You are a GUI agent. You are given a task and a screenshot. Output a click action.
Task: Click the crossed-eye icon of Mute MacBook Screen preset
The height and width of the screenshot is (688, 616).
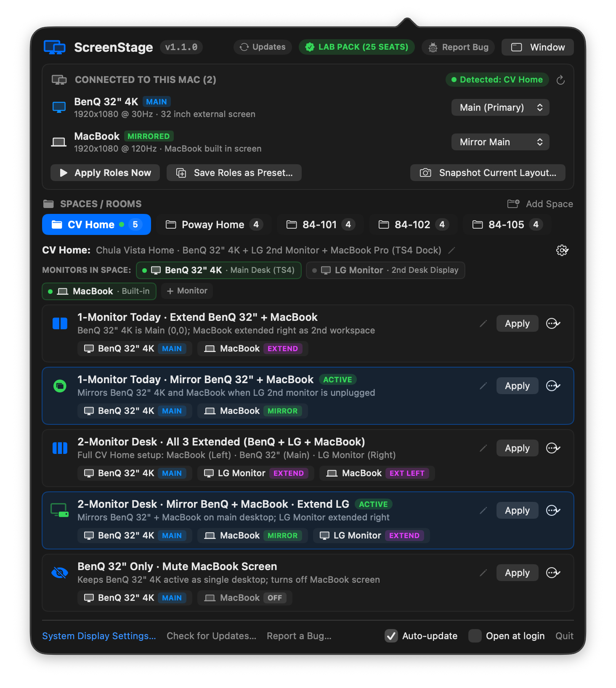click(60, 573)
